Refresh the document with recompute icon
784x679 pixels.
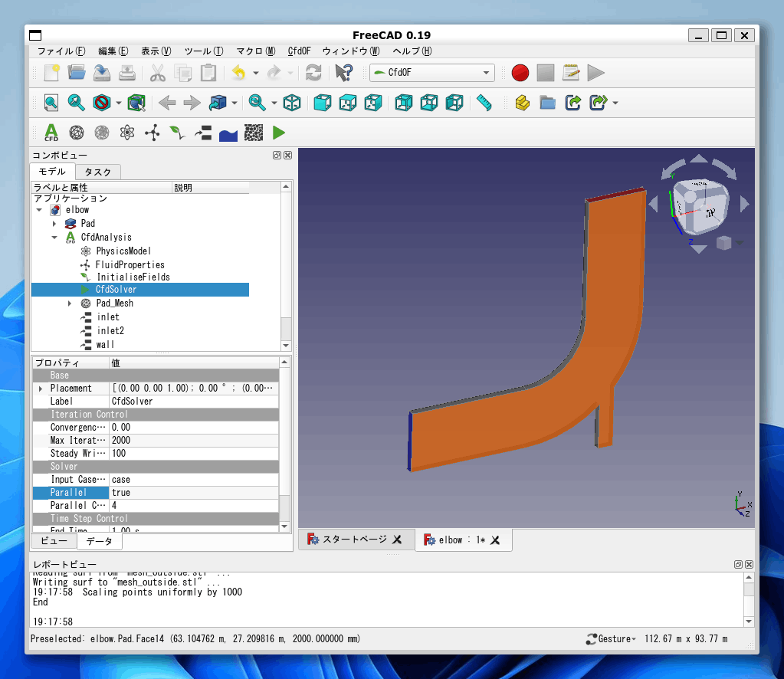(x=313, y=73)
